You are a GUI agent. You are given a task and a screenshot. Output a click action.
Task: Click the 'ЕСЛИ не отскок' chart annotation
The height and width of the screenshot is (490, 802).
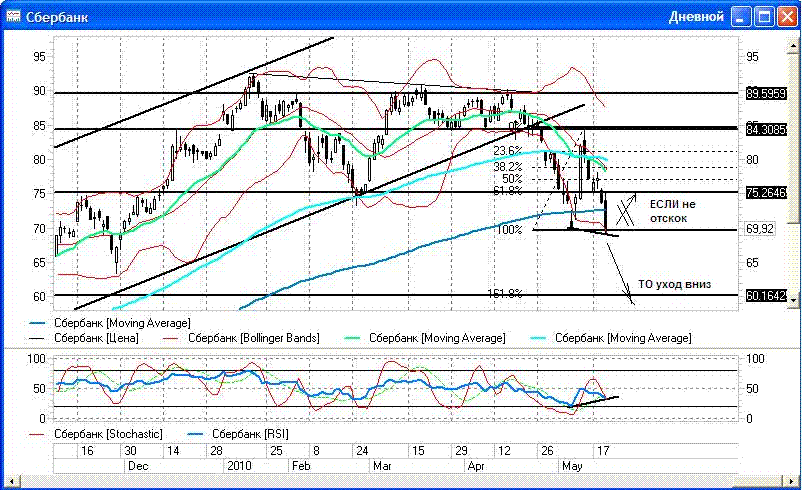[673, 211]
